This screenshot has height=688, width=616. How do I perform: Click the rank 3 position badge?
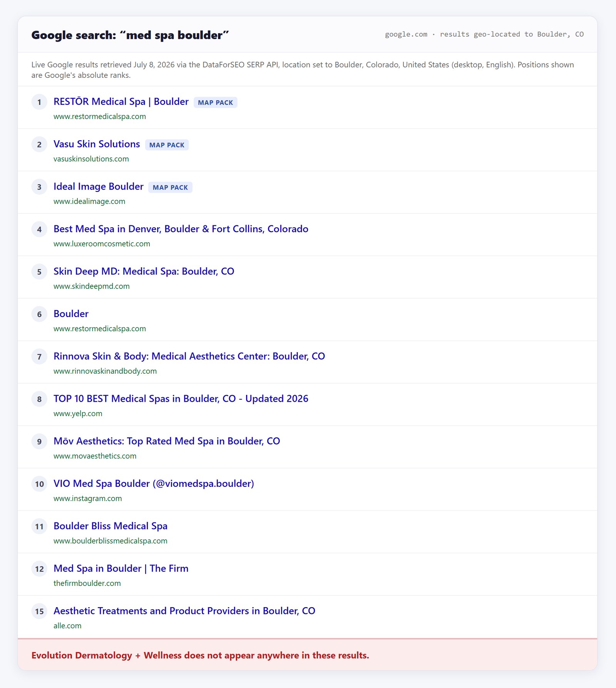click(39, 187)
